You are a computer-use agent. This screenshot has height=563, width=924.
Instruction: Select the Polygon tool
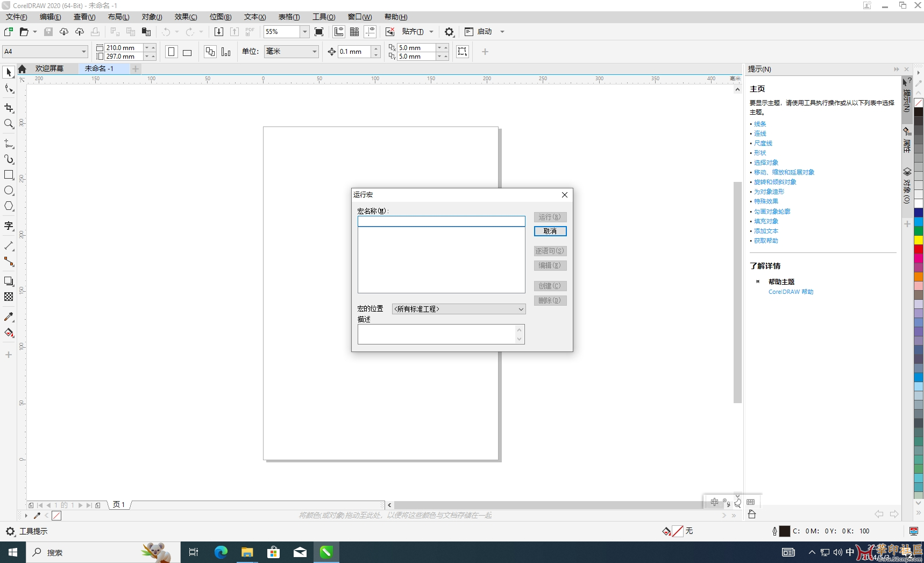[x=9, y=206]
